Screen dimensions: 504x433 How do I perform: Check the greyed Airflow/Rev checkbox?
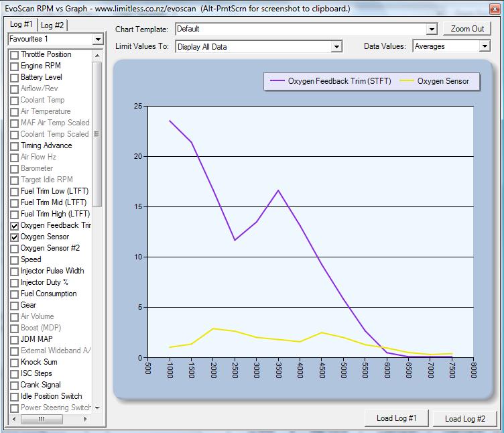tap(14, 89)
